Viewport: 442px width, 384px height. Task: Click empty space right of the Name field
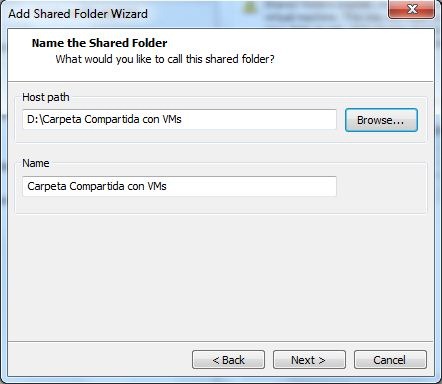click(380, 187)
